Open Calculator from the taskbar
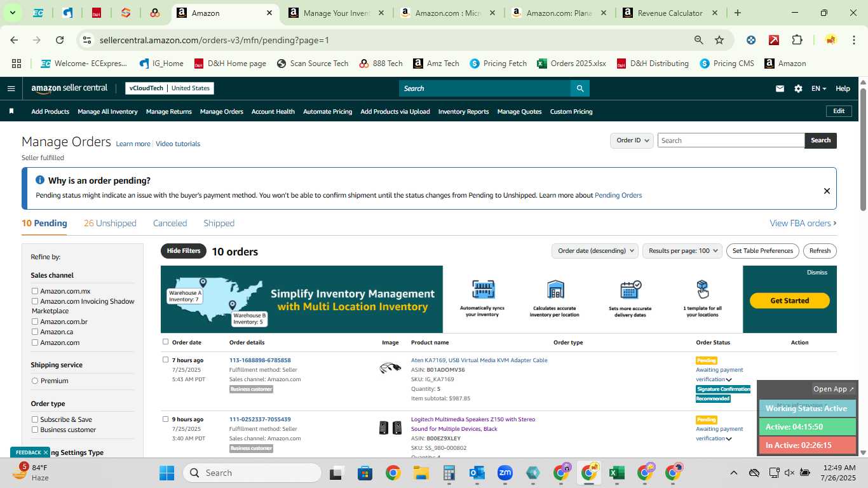 click(x=449, y=473)
